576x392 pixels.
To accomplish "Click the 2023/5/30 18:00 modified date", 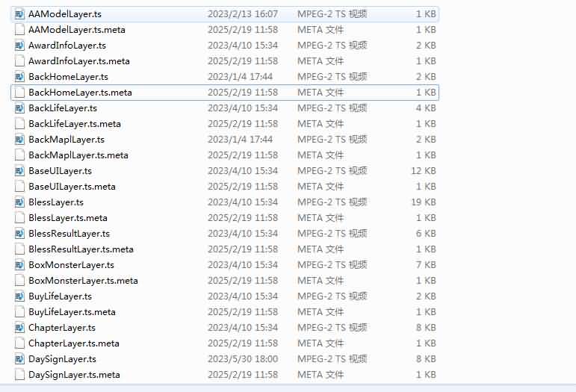I will pos(242,359).
